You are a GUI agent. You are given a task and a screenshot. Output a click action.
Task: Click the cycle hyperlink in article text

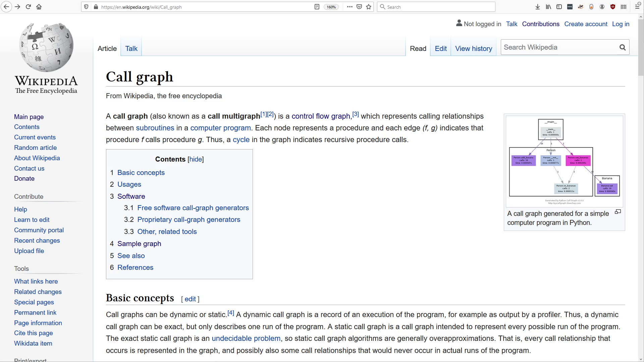[240, 140]
